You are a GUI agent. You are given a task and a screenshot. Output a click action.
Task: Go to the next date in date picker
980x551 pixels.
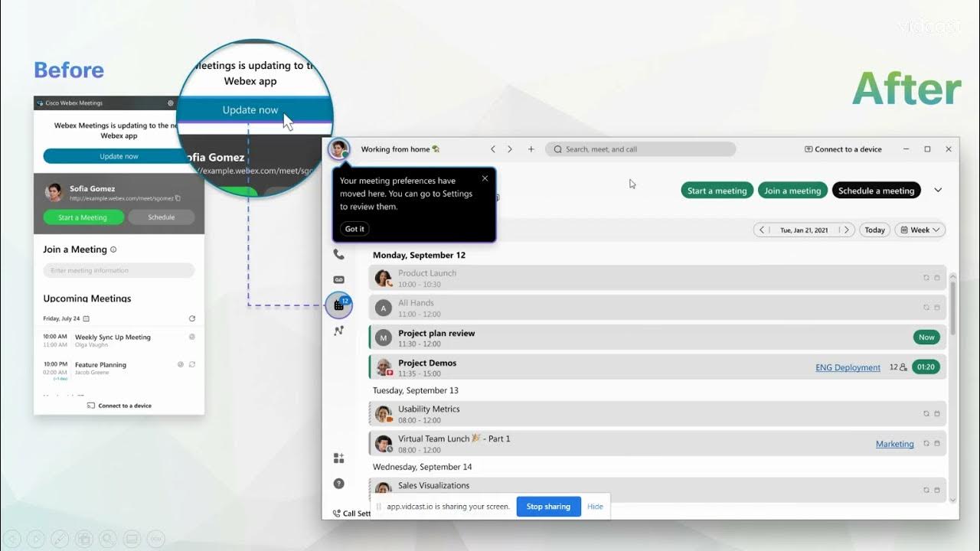(847, 230)
